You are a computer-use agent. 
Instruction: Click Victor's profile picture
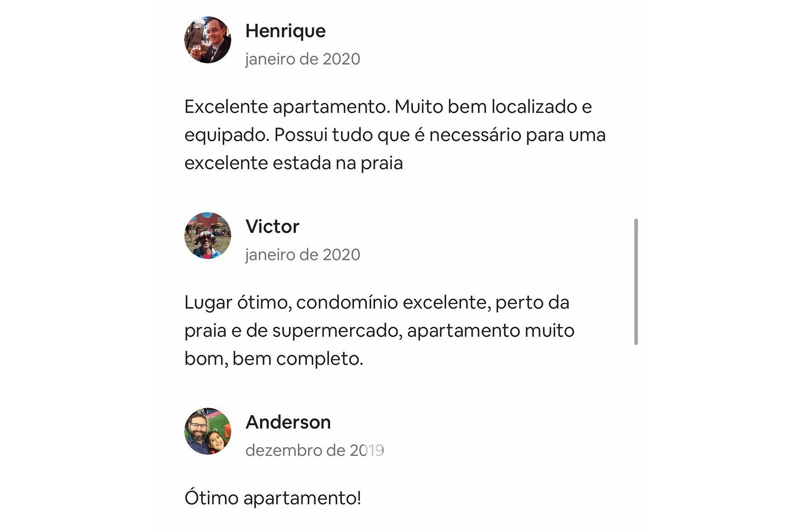(207, 236)
